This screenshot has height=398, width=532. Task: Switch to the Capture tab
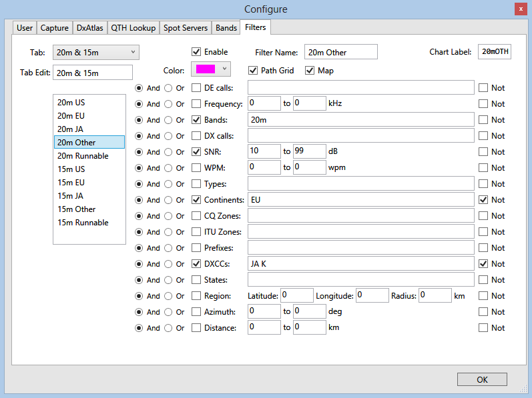point(54,28)
